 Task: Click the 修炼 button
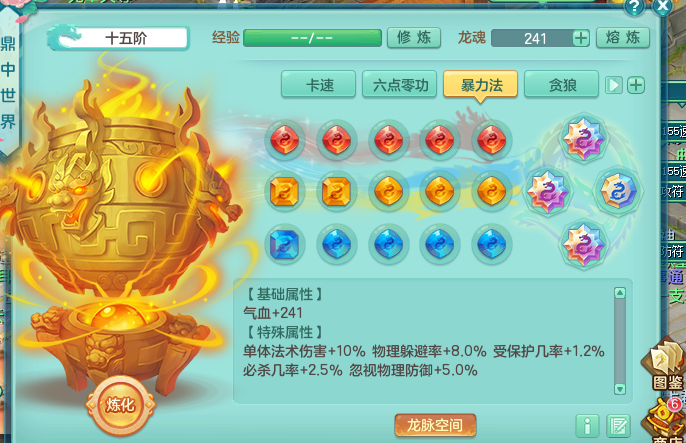(x=414, y=38)
